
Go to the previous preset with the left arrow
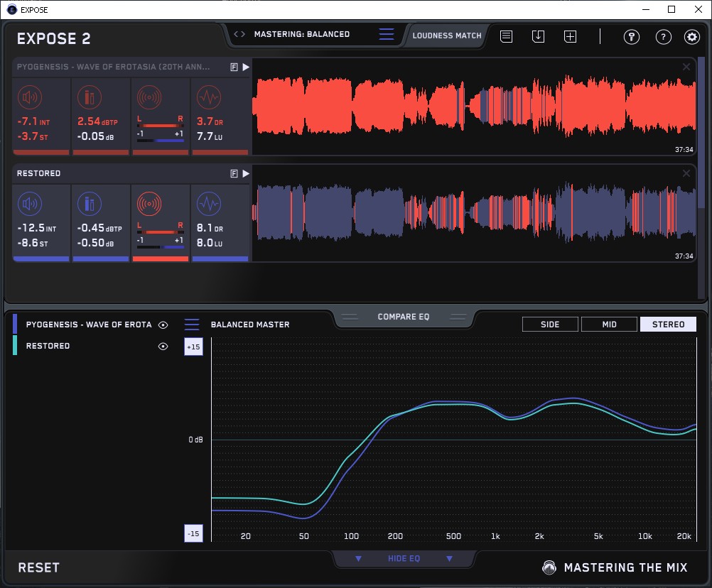tap(236, 34)
